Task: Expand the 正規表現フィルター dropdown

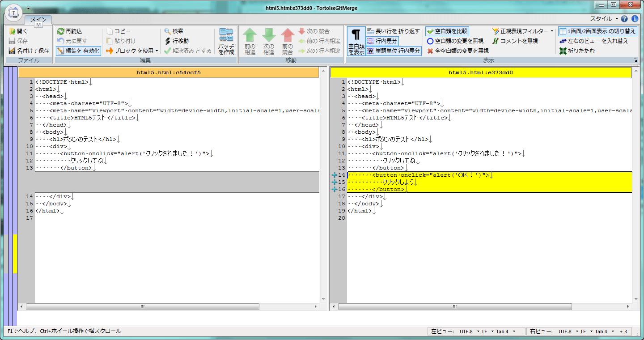Action: pyautogui.click(x=552, y=31)
